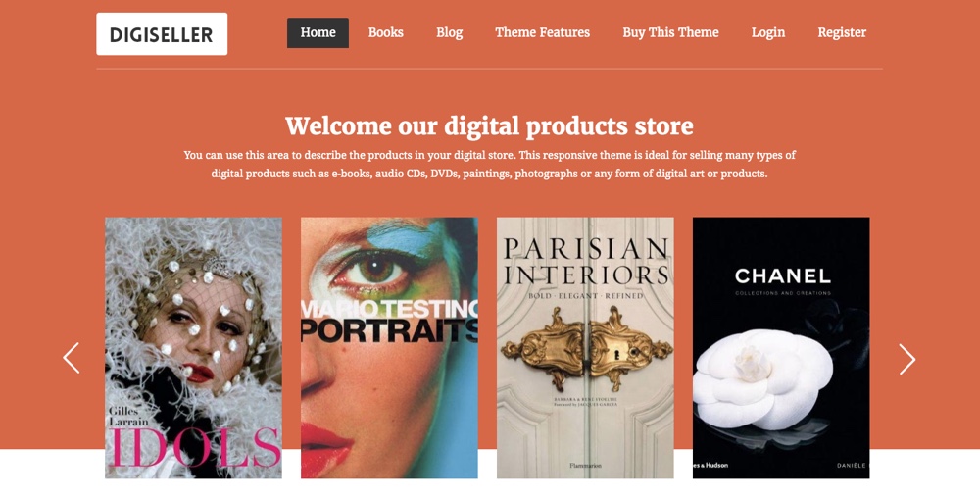The height and width of the screenshot is (500, 980).
Task: Open the Theme Features menu item
Action: click(x=543, y=32)
